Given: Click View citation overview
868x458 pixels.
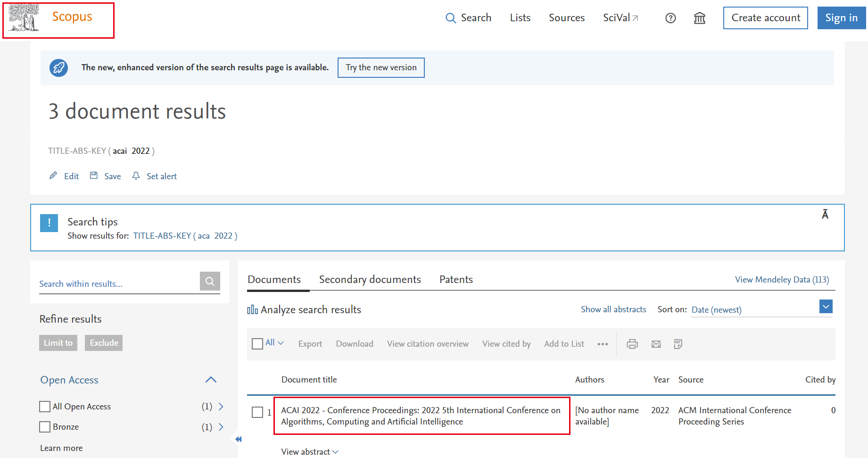Looking at the screenshot, I should click(428, 344).
